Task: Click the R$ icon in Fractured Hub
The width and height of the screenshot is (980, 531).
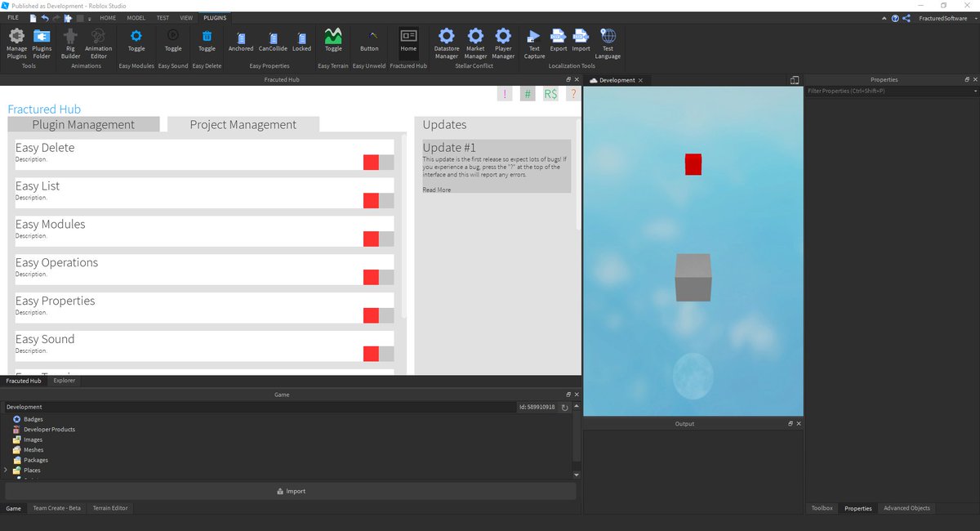Action: (x=550, y=94)
